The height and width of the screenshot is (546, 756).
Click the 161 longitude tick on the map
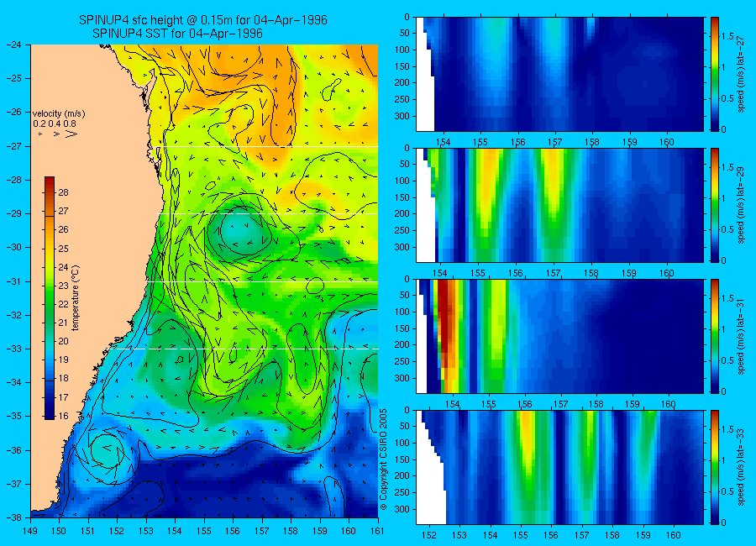[x=377, y=531]
